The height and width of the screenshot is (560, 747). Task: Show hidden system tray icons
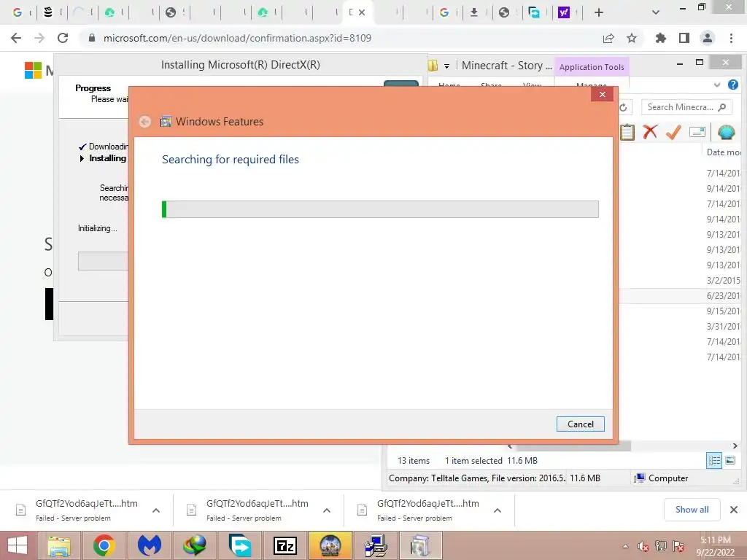pos(625,546)
